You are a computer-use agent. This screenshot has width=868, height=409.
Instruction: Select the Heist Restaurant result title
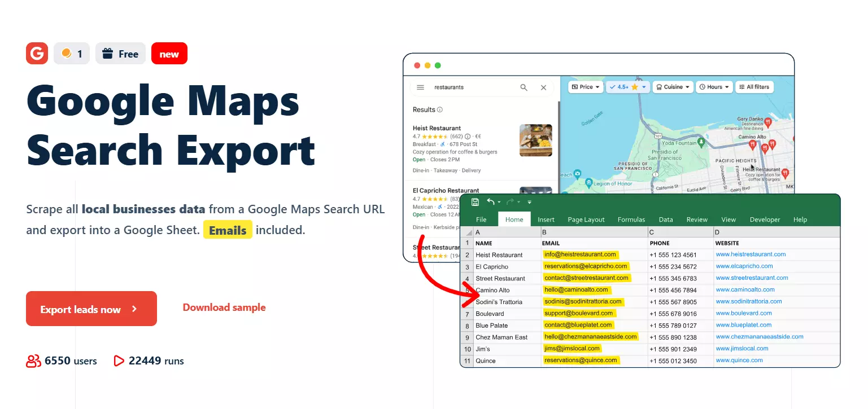(437, 128)
